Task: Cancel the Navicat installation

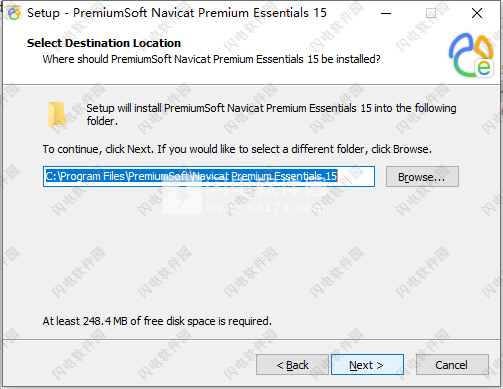Action: point(452,365)
